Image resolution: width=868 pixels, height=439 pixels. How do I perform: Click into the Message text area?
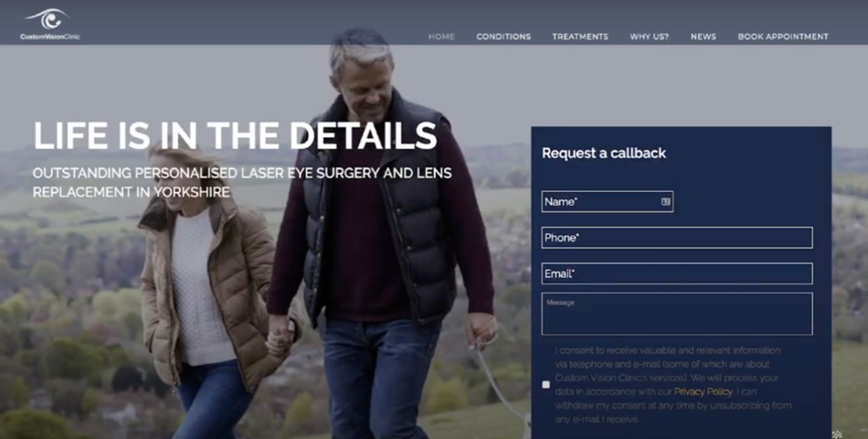pyautogui.click(x=677, y=314)
